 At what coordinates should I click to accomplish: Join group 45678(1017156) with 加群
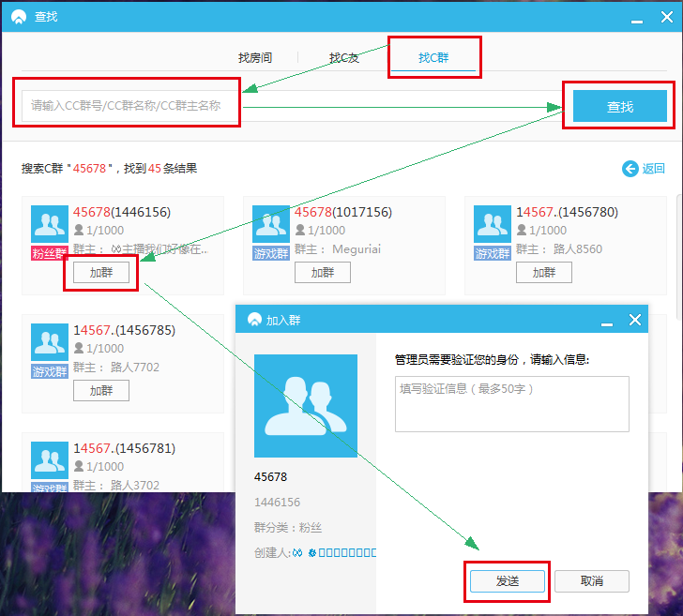tap(323, 273)
